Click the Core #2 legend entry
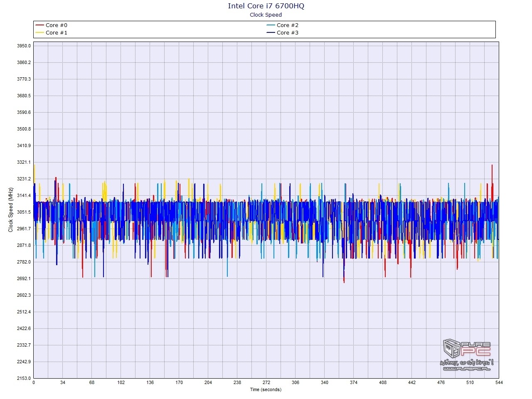 pos(283,25)
